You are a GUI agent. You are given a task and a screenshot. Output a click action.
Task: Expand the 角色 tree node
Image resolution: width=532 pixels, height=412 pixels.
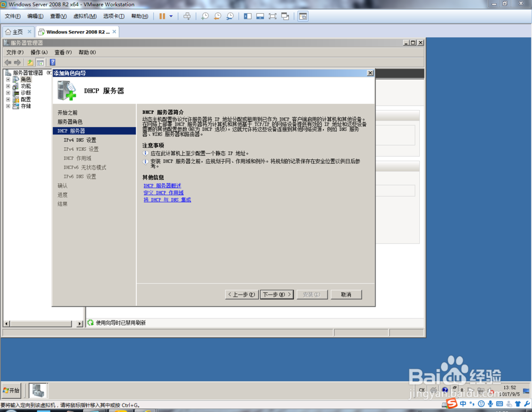point(8,79)
